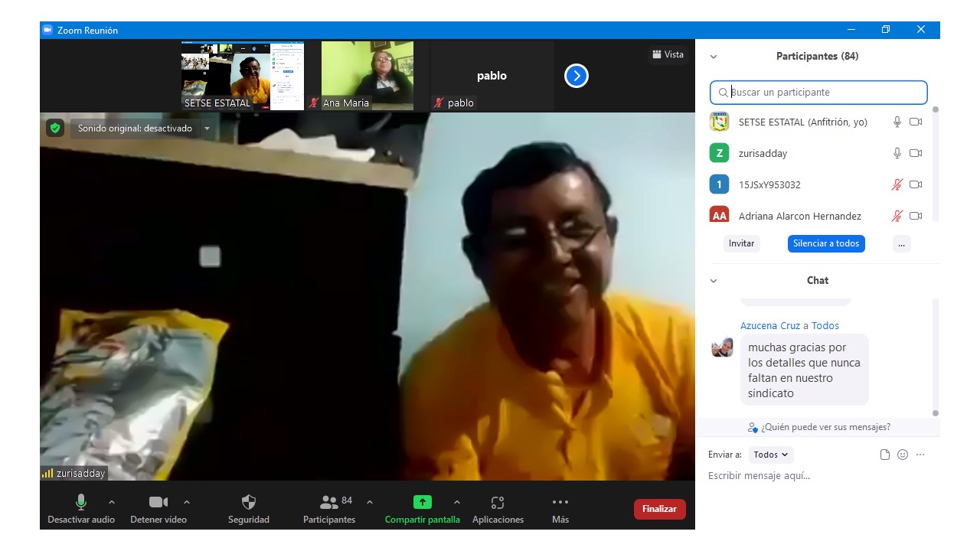Open the Más three-dots menu
The image size is (980, 551).
[x=560, y=509]
